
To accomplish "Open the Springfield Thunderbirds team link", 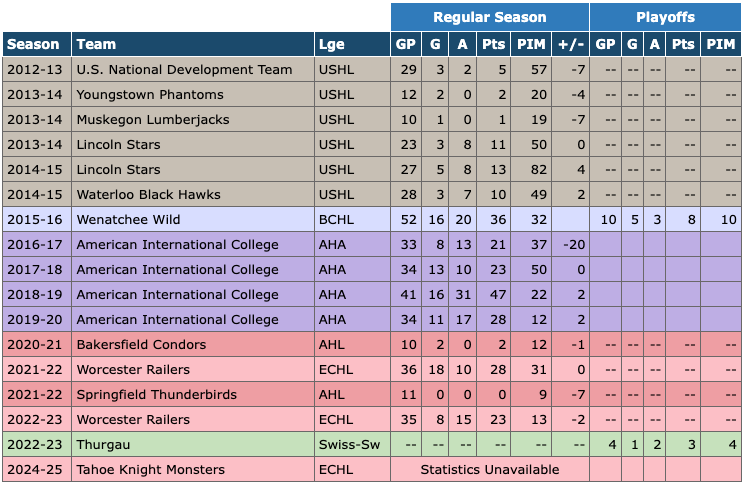I will click(x=155, y=395).
